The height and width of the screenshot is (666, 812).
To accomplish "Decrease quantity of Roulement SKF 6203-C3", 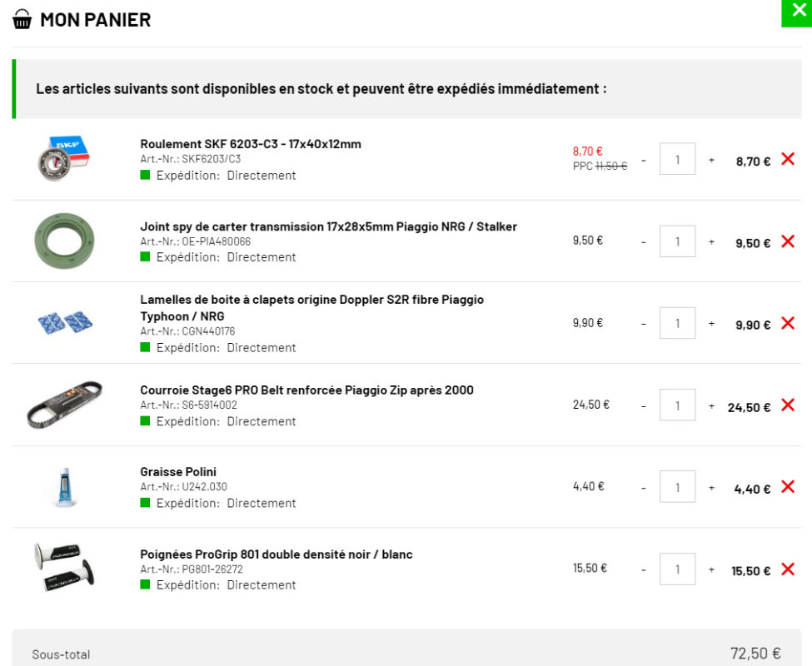I will tap(644, 161).
